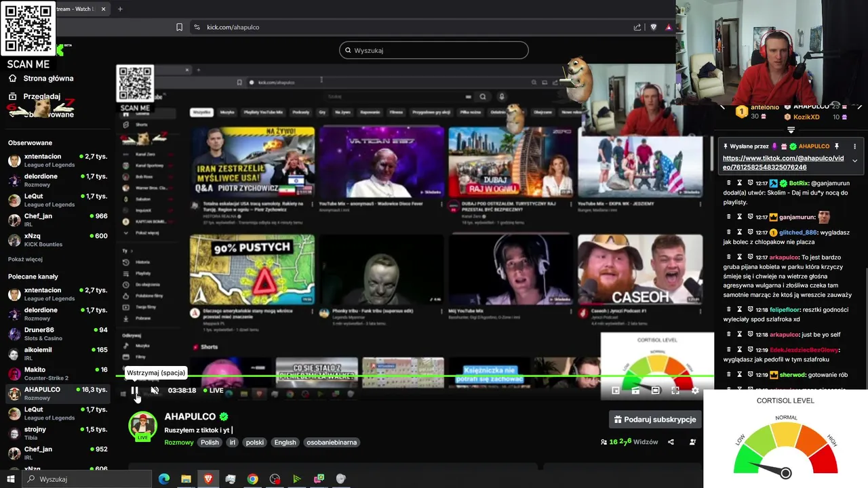Select the English tag
Viewport: 868px width, 488px height.
point(285,443)
